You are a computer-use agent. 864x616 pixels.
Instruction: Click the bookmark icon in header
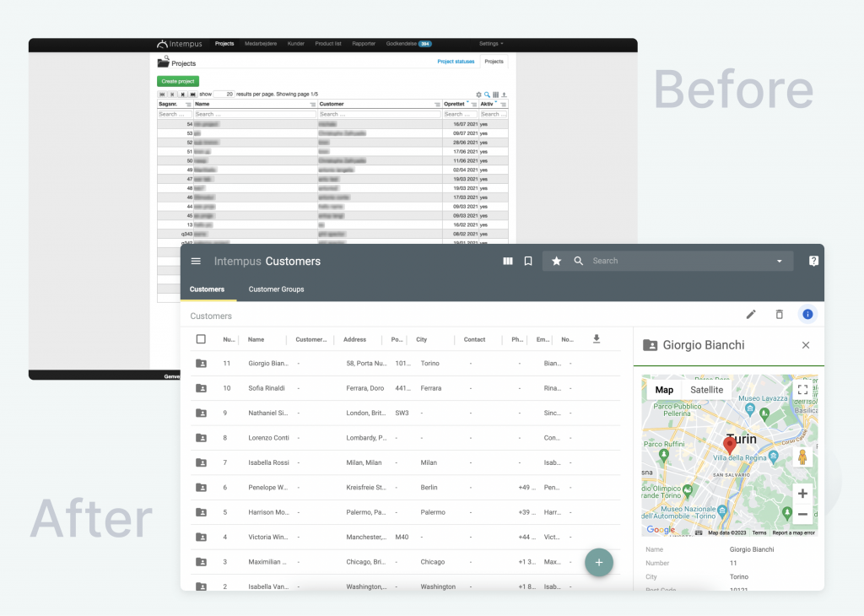528,262
